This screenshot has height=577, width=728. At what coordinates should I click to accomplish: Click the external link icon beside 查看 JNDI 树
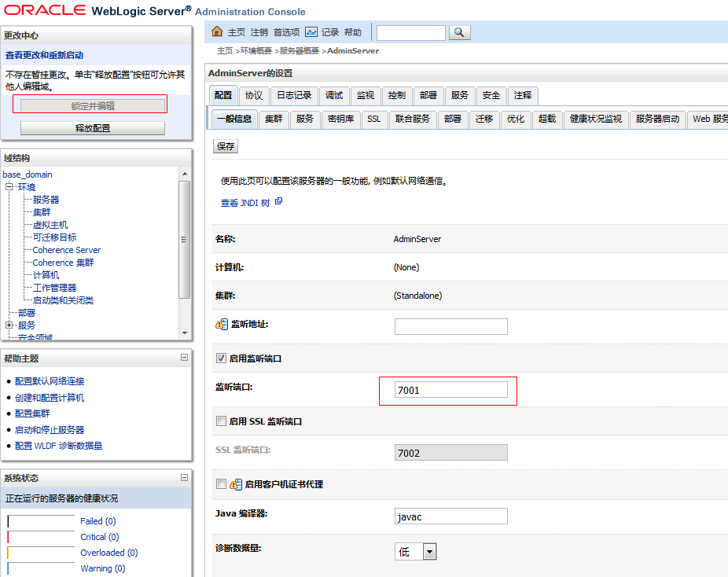(278, 201)
